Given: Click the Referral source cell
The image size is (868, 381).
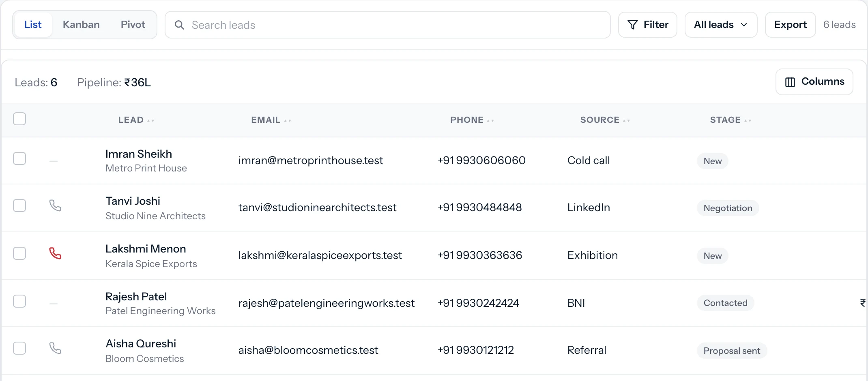Looking at the screenshot, I should click(x=587, y=350).
